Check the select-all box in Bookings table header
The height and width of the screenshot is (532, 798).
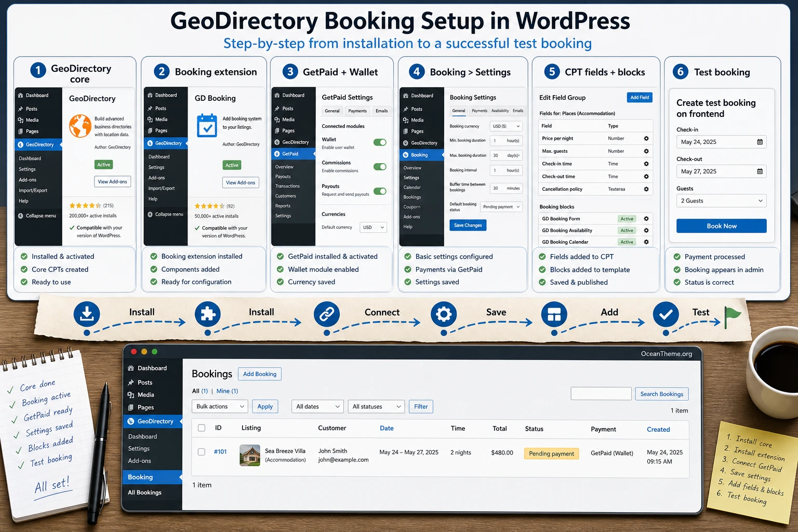[x=202, y=428]
